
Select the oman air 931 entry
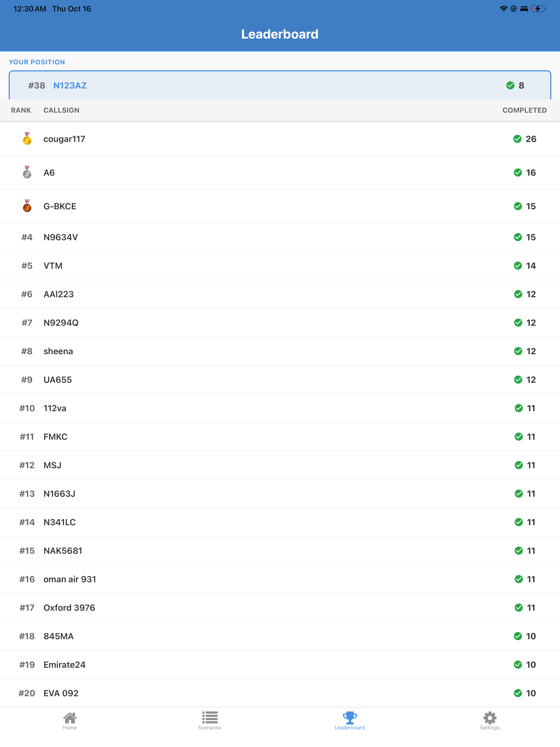click(70, 579)
